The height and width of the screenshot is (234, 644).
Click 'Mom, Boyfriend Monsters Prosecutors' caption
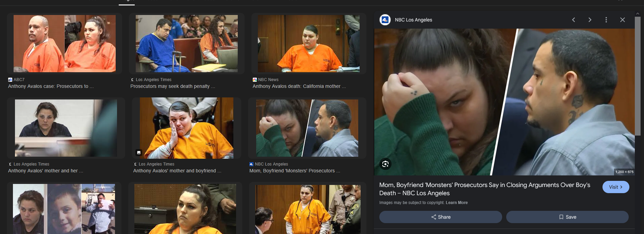[x=295, y=171]
